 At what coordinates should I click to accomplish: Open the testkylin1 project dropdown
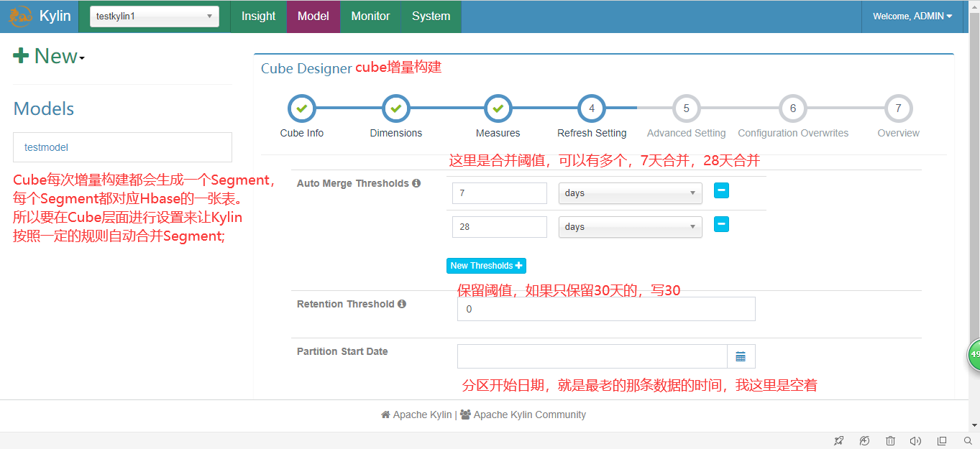pyautogui.click(x=155, y=16)
